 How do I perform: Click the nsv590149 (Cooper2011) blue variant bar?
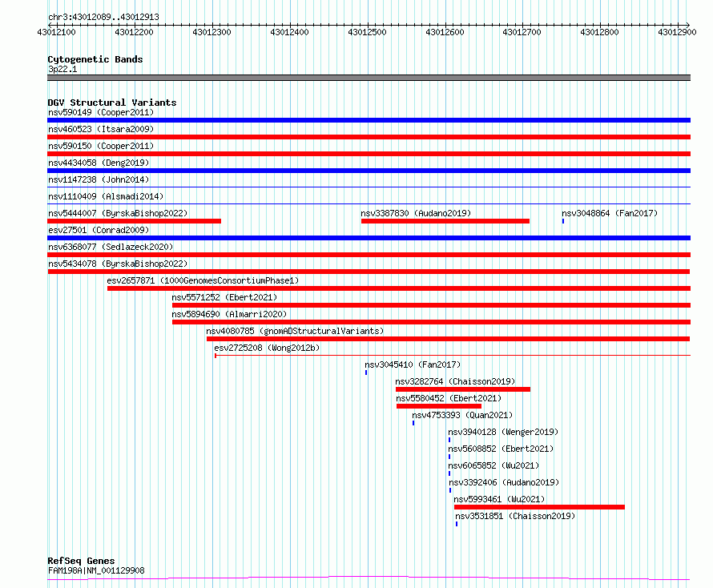click(369, 120)
